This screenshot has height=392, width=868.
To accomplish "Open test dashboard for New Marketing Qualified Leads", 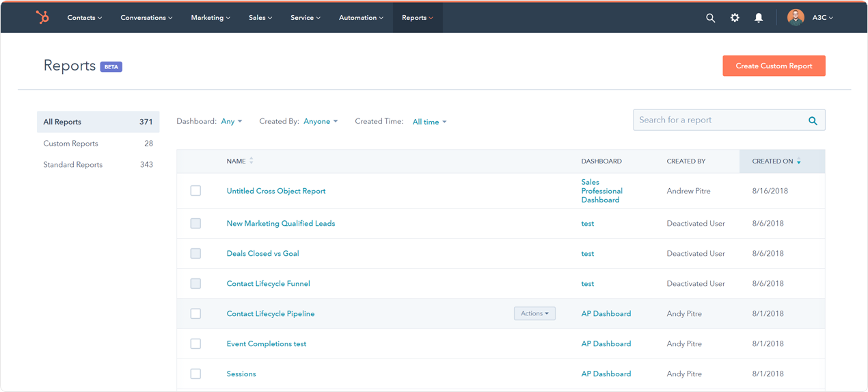I will [x=588, y=224].
